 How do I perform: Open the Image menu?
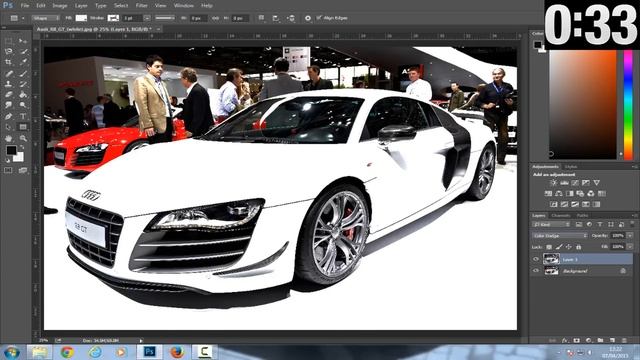pos(60,5)
